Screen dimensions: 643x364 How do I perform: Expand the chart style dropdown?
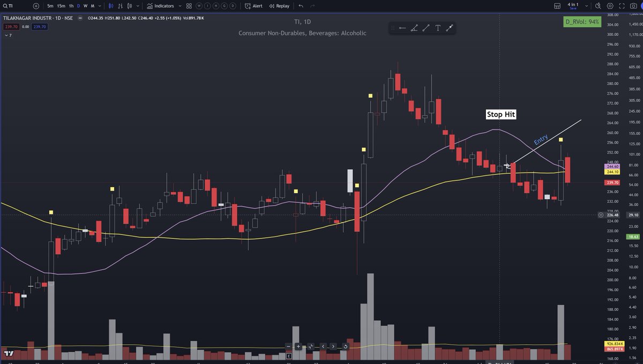tap(138, 6)
